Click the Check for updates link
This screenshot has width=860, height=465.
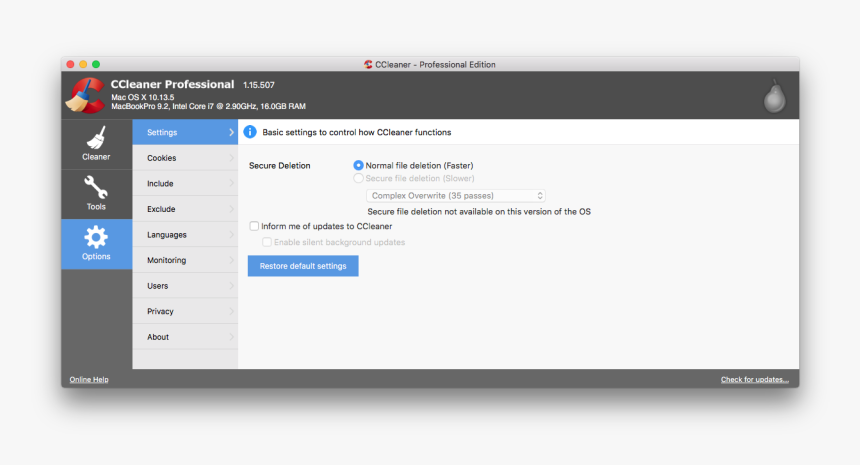point(754,380)
